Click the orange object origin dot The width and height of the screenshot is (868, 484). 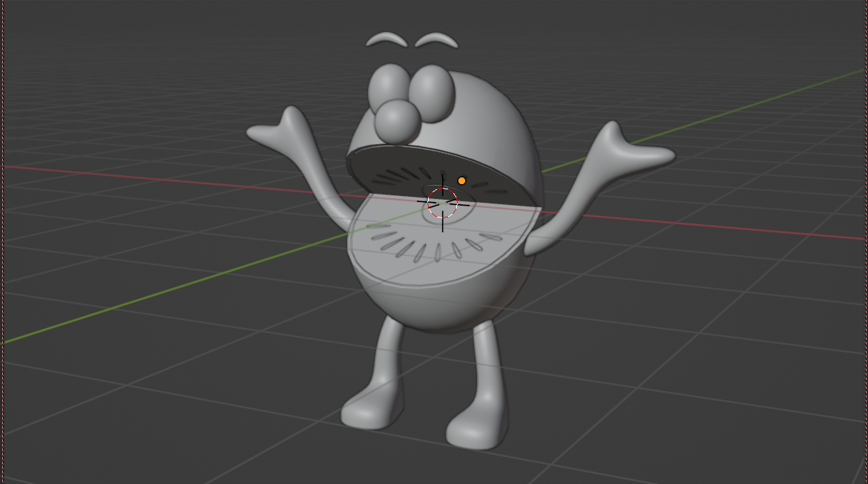(x=461, y=180)
